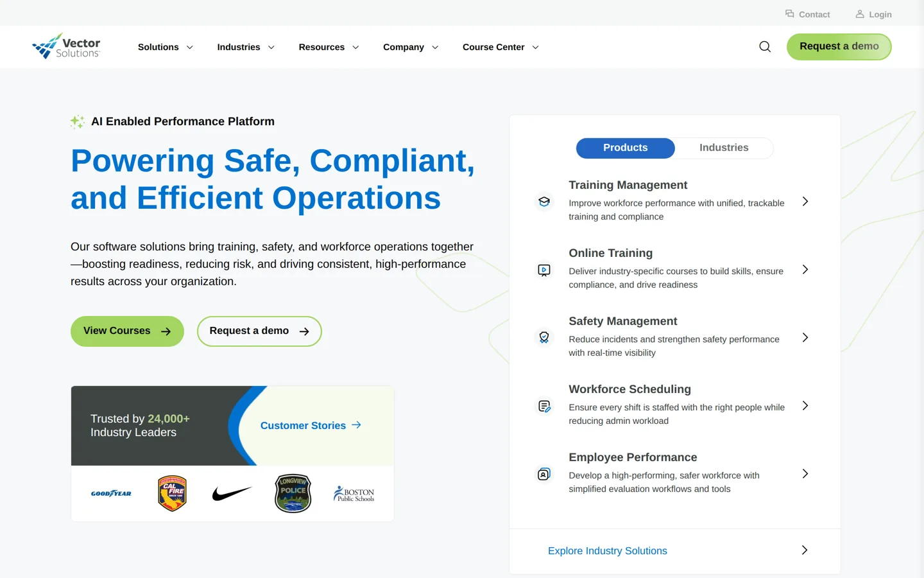Screen dimensions: 924x578
Task: Click the View Courses button
Action: click(127, 331)
